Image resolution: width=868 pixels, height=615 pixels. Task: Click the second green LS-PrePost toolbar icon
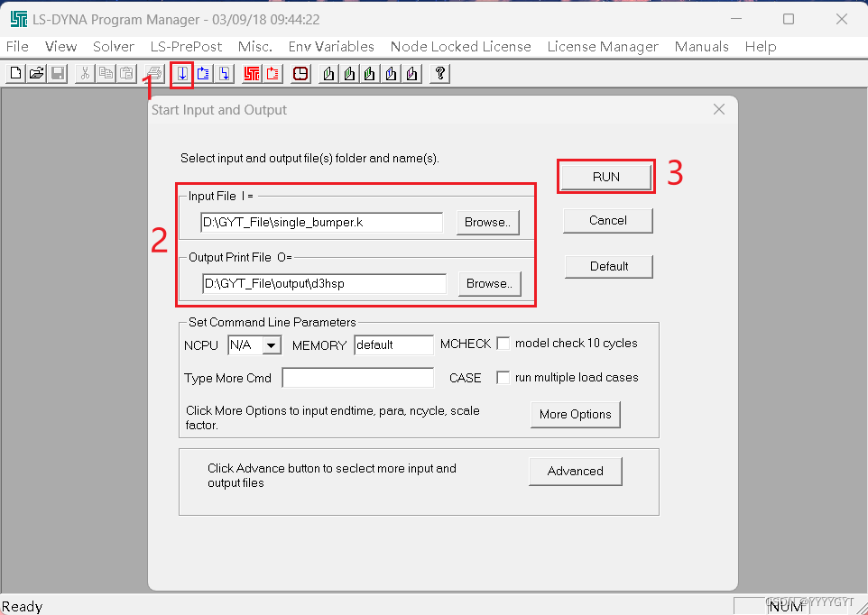point(349,74)
